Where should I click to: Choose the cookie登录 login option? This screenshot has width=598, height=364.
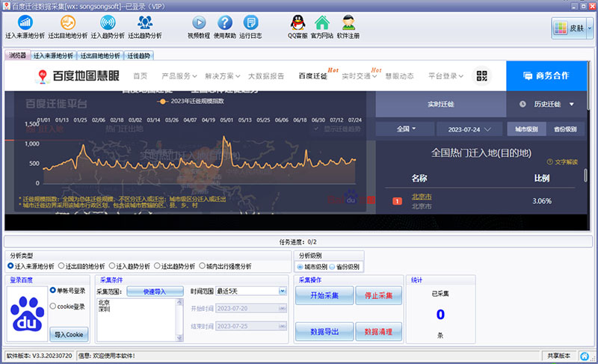[52, 306]
